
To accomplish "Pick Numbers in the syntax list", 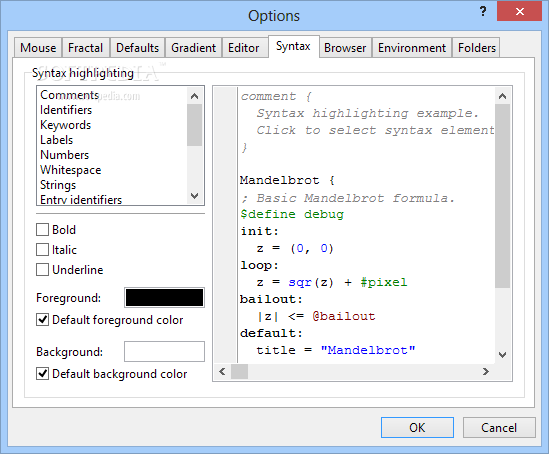I will [x=112, y=155].
